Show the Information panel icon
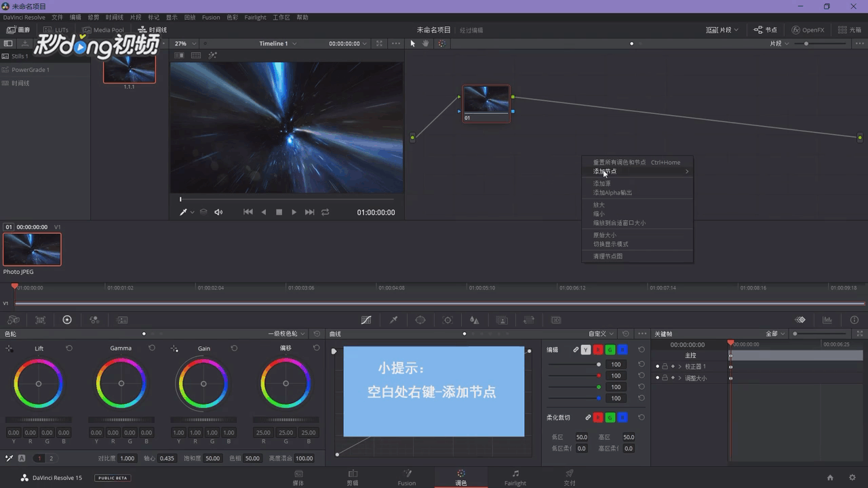Image resolution: width=868 pixels, height=488 pixels. pyautogui.click(x=854, y=320)
